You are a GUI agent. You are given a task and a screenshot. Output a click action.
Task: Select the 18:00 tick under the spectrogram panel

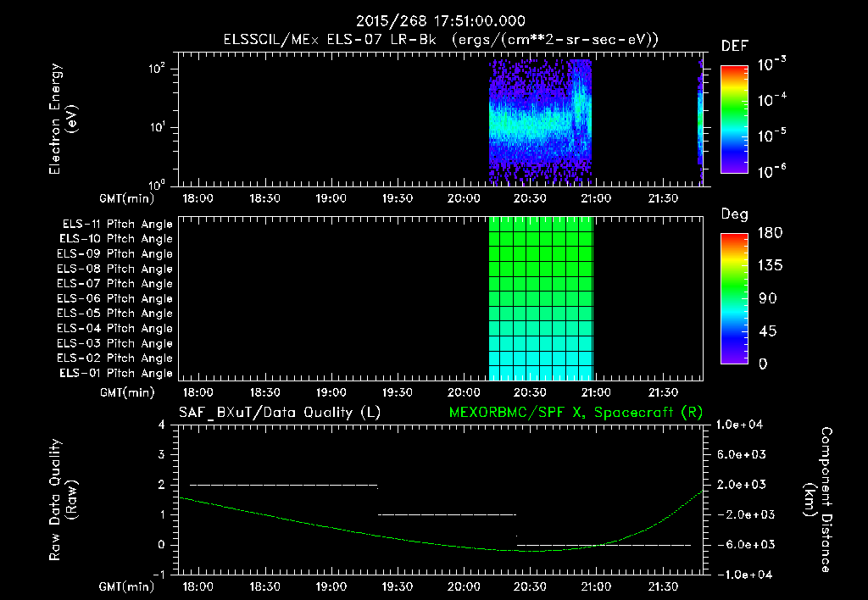(198, 198)
